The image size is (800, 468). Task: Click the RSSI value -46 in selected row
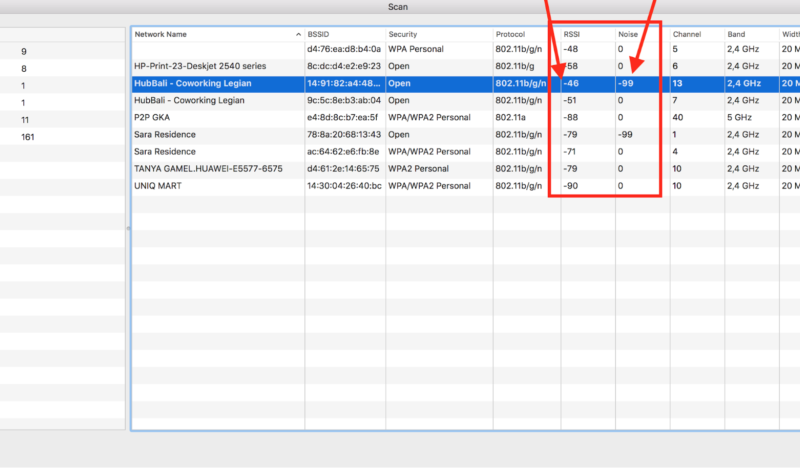(x=570, y=83)
